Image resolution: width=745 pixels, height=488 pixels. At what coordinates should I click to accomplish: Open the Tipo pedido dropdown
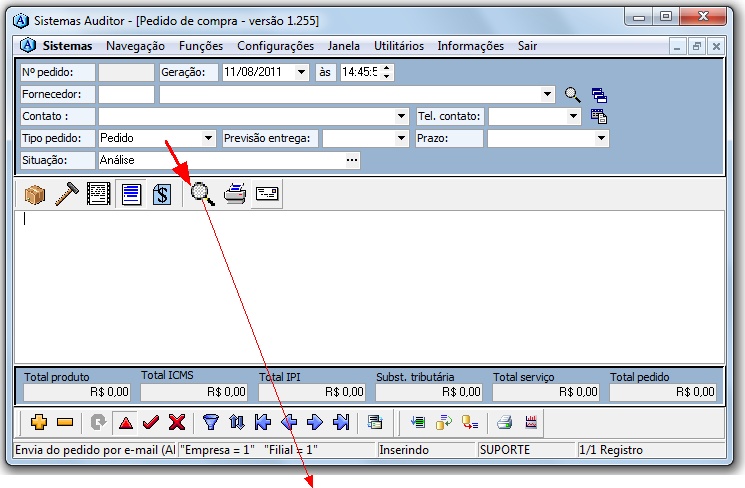[x=208, y=138]
